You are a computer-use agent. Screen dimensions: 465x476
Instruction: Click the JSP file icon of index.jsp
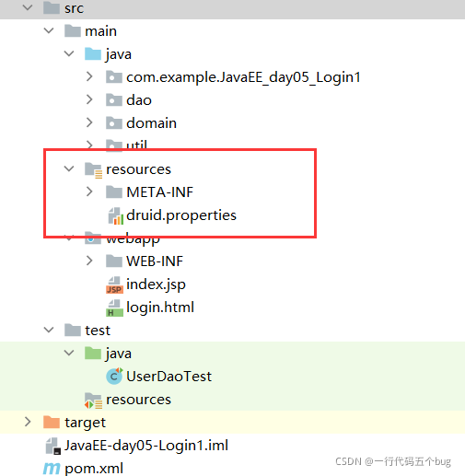(114, 284)
